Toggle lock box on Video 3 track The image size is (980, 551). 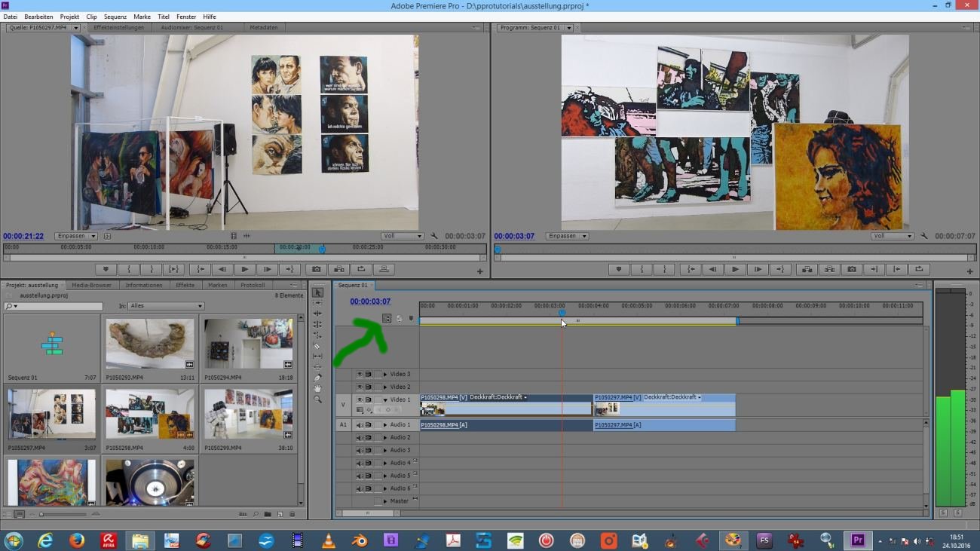(378, 374)
